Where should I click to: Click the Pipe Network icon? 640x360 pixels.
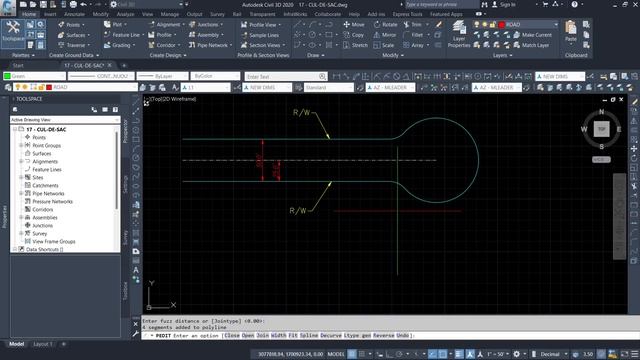pyautogui.click(x=192, y=45)
